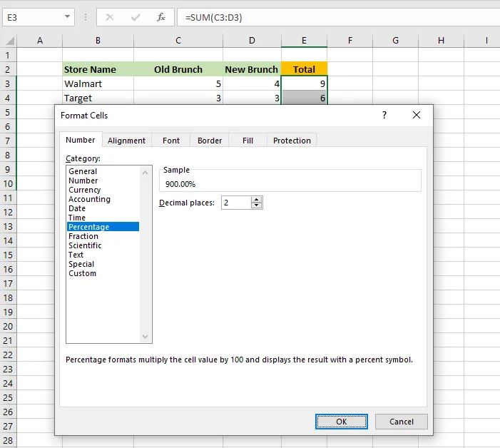500x448 pixels.
Task: Click the Decimal places input field
Action: 236,203
